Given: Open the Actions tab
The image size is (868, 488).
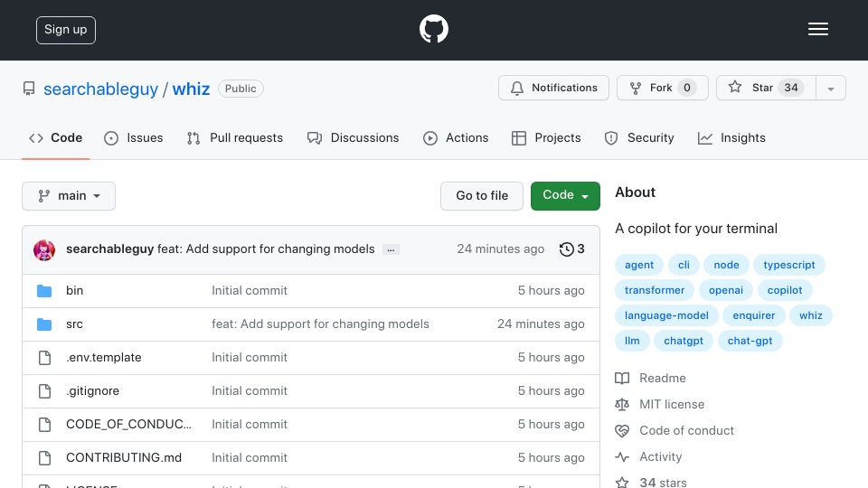Looking at the screenshot, I should click(x=456, y=137).
